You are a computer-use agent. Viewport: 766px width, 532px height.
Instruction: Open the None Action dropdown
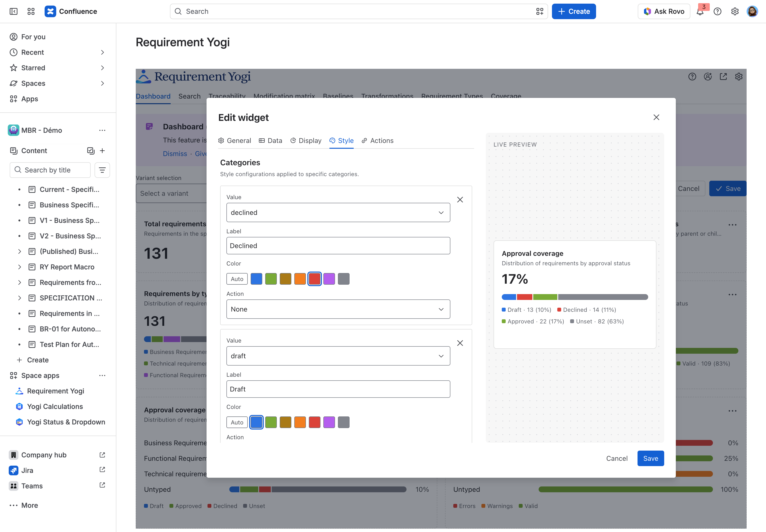(x=338, y=309)
